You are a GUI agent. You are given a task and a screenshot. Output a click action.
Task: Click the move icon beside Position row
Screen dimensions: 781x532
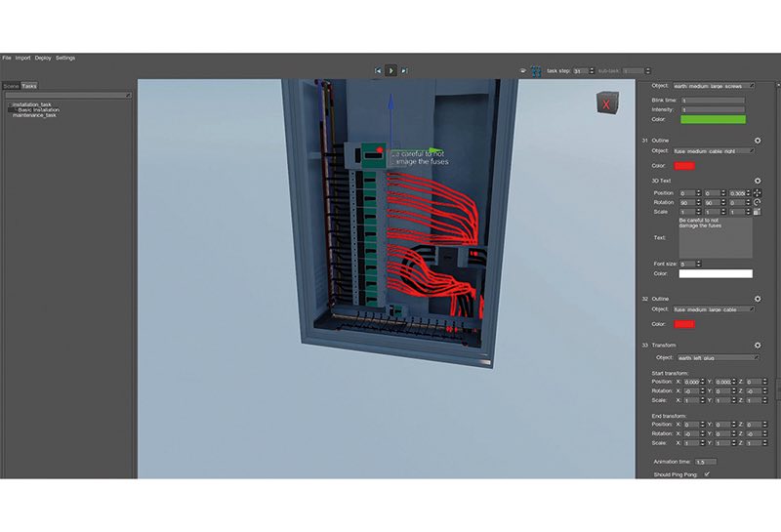click(757, 192)
